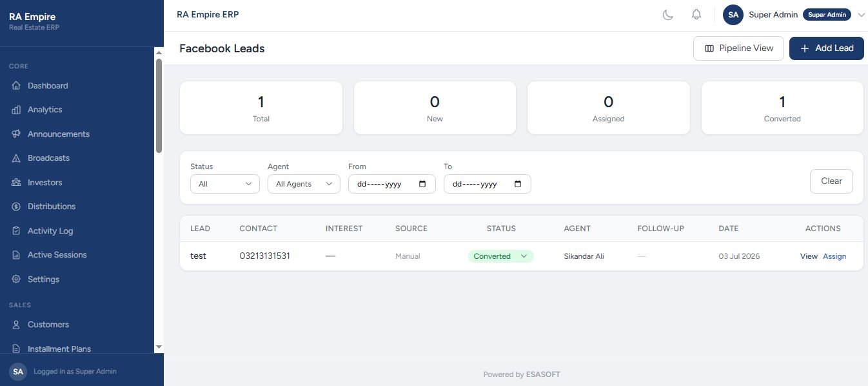Click the Broadcasts warning triangle icon

(x=16, y=158)
